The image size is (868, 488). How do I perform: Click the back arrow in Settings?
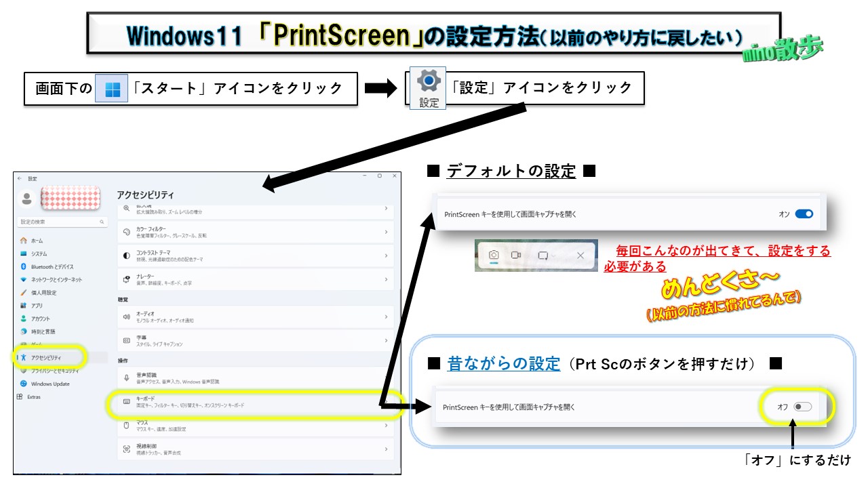(18, 178)
